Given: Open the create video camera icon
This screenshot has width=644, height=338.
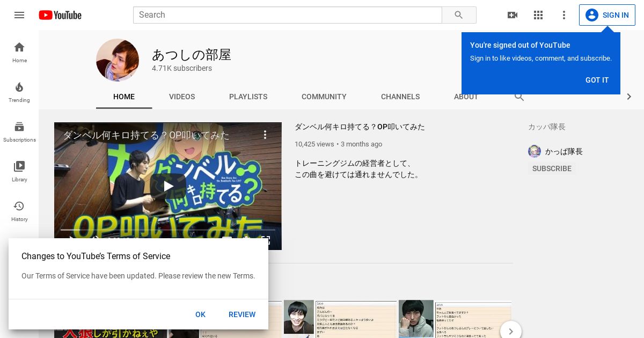Looking at the screenshot, I should click(513, 15).
